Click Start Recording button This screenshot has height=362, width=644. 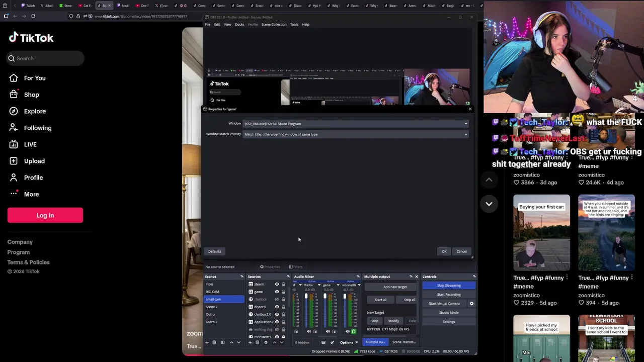click(x=449, y=295)
